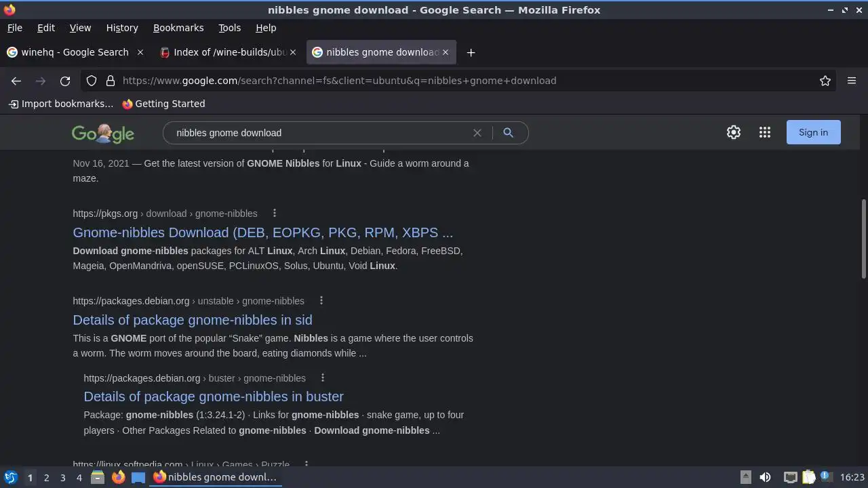The height and width of the screenshot is (488, 868).
Task: Select the Firefox window taskbar entry
Action: 215,477
